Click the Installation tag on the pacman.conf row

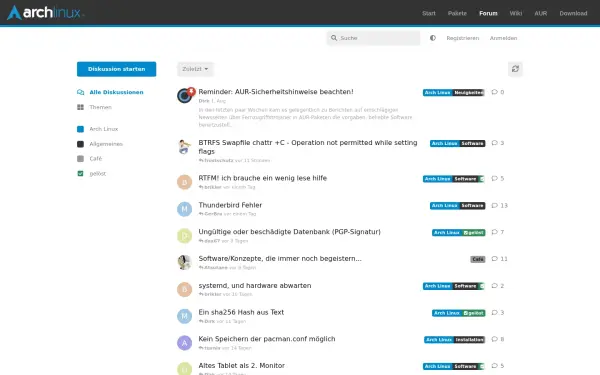pyautogui.click(x=470, y=340)
